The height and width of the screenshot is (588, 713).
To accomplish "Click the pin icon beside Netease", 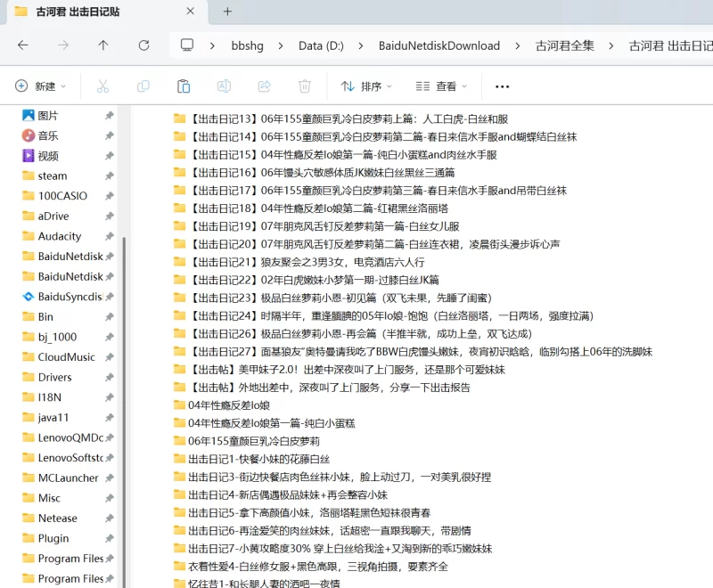I will pos(109,518).
